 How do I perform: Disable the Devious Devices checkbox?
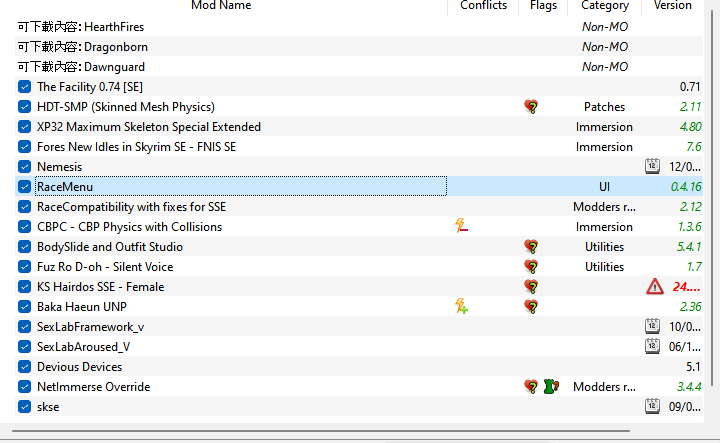24,367
